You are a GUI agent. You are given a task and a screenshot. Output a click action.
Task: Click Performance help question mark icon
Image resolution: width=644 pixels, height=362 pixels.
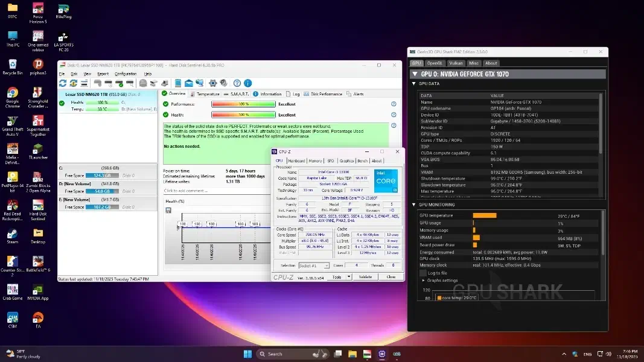tap(394, 104)
